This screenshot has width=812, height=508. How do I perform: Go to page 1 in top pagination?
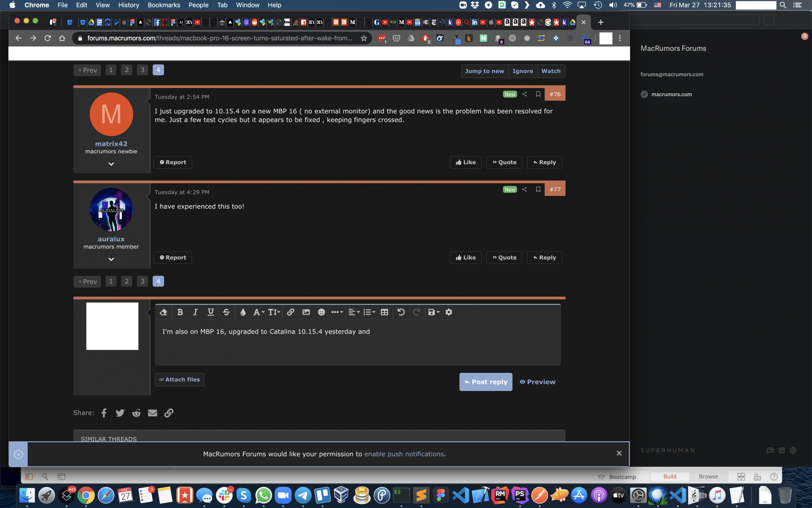click(111, 70)
